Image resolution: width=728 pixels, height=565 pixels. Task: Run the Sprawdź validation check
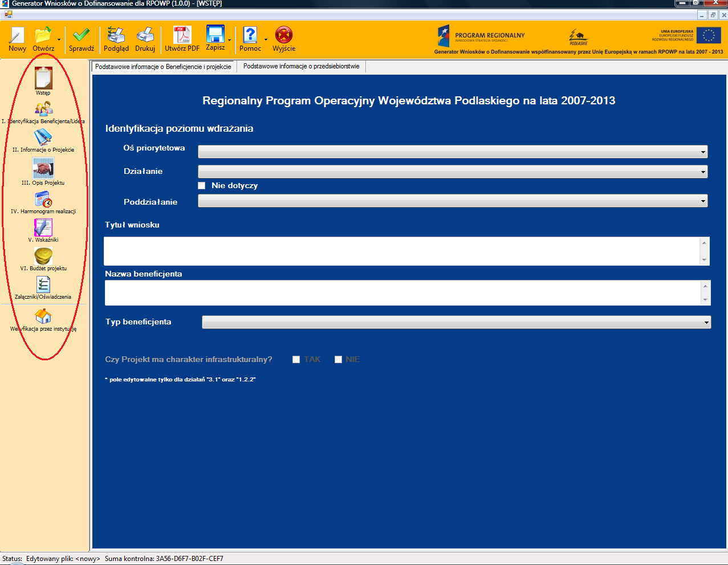[x=82, y=39]
